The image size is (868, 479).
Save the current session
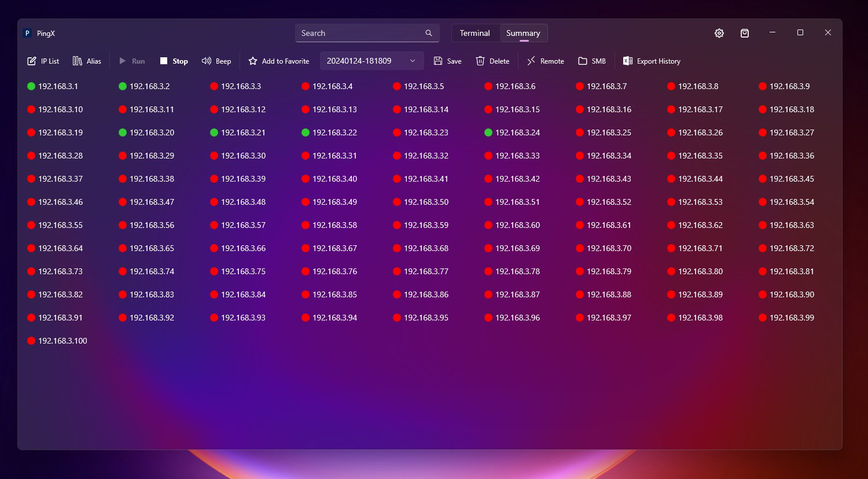coord(448,61)
